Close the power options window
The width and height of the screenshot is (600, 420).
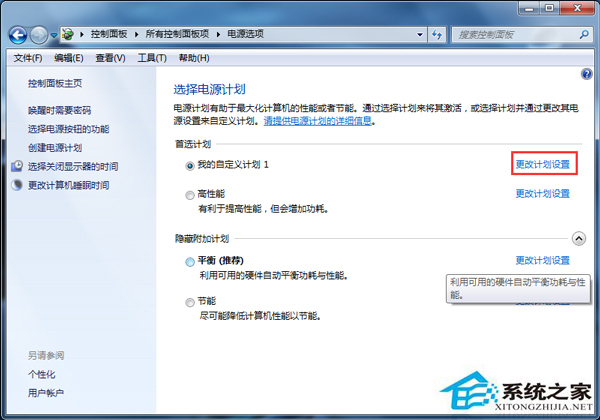[x=577, y=8]
